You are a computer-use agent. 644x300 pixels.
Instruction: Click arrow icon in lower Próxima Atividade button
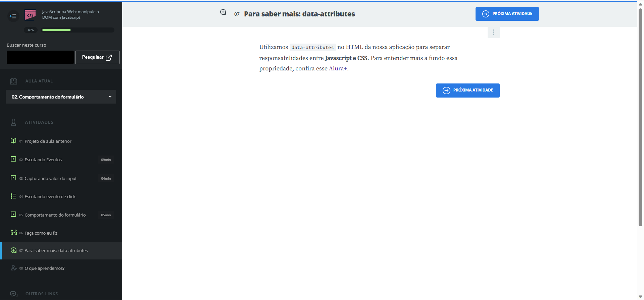(x=446, y=91)
